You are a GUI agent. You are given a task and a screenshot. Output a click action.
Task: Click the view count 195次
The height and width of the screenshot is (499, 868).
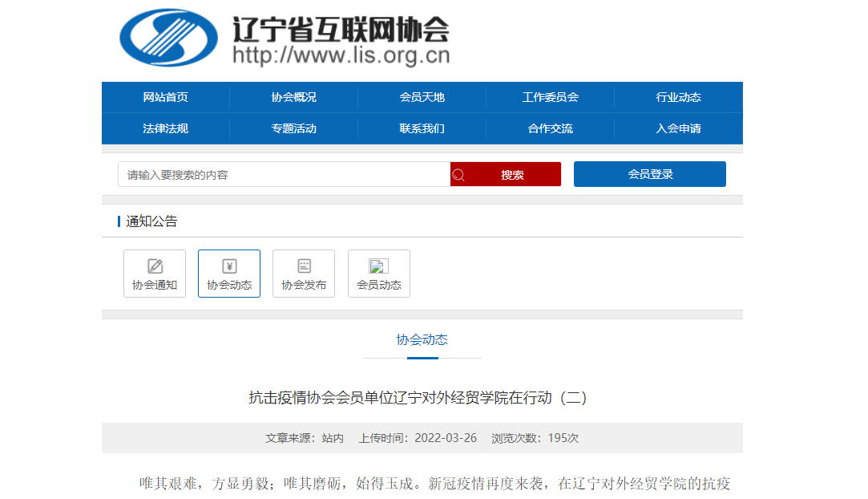pos(563,438)
